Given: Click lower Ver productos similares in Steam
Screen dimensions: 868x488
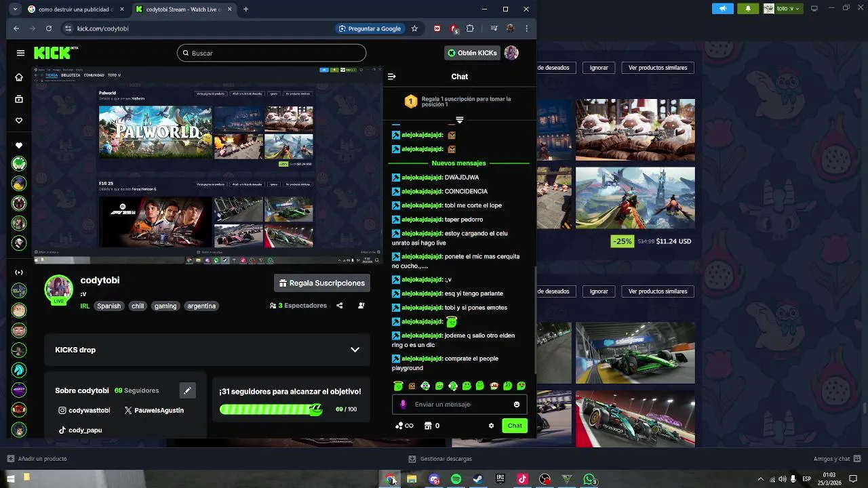Looking at the screenshot, I should 658,291.
